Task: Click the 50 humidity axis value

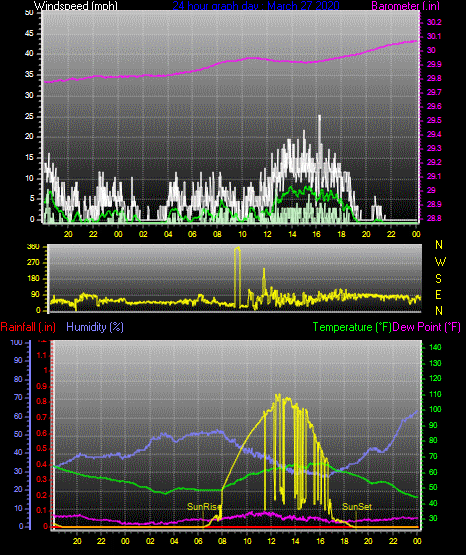Action: point(18,434)
